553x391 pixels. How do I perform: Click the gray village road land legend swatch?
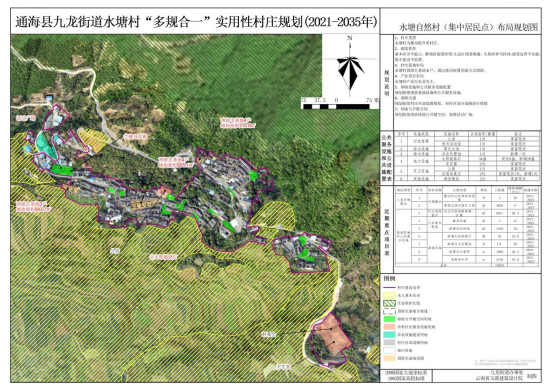click(x=389, y=342)
